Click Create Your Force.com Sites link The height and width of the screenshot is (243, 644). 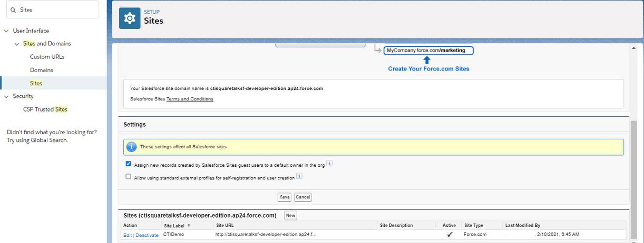(x=428, y=69)
